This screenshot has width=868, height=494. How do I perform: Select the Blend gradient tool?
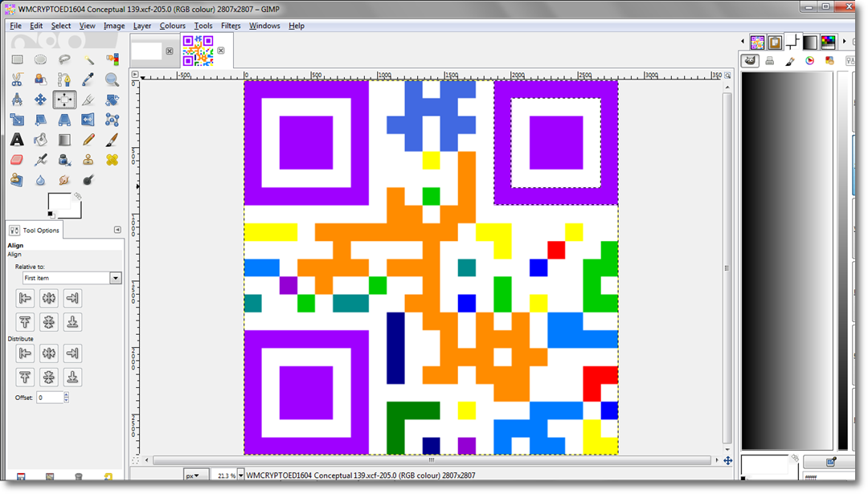pos(64,140)
